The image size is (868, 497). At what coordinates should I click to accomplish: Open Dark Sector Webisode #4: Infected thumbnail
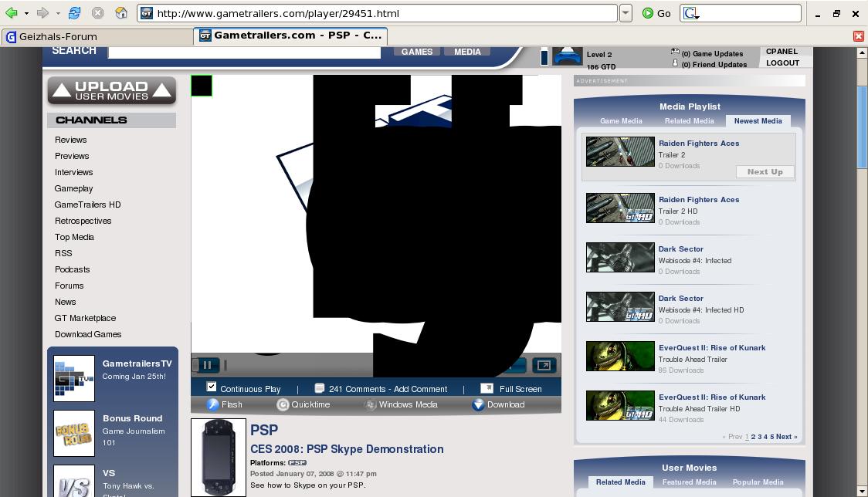pos(620,257)
